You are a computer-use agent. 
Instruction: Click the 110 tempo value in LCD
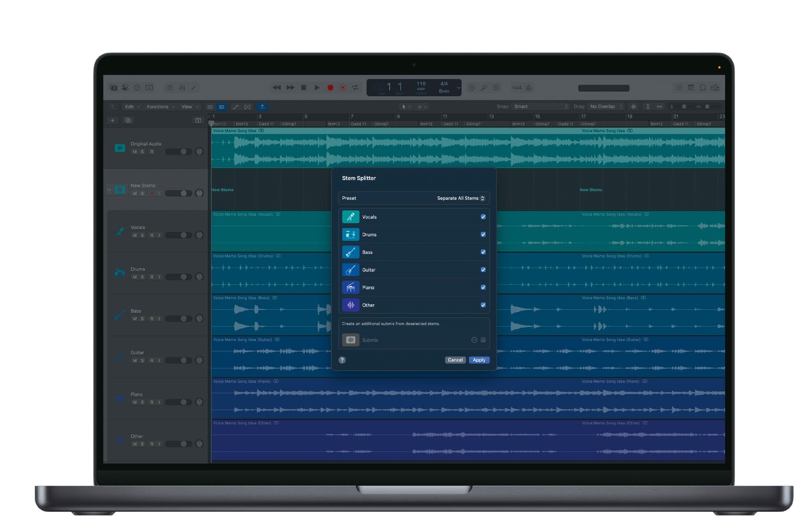click(421, 84)
